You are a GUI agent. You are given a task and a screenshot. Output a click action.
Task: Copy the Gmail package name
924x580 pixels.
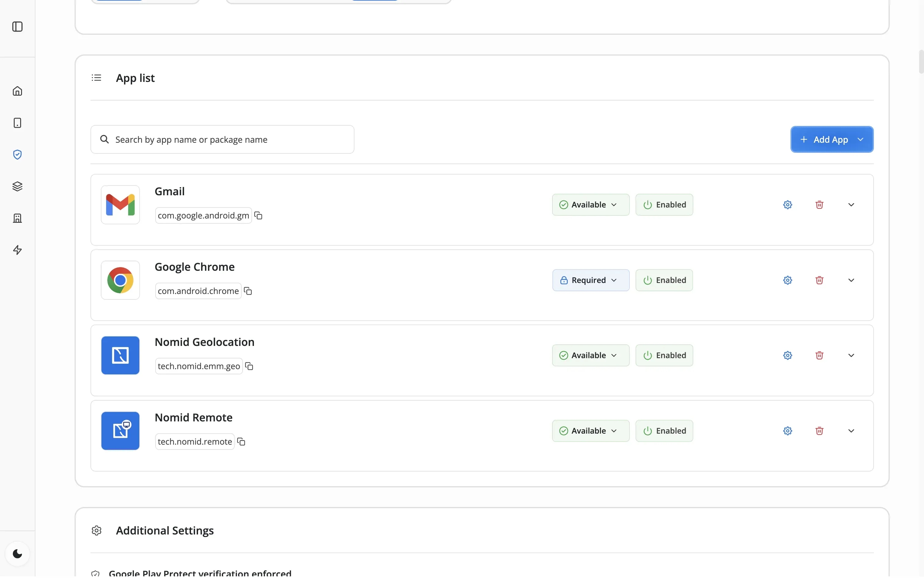point(258,215)
